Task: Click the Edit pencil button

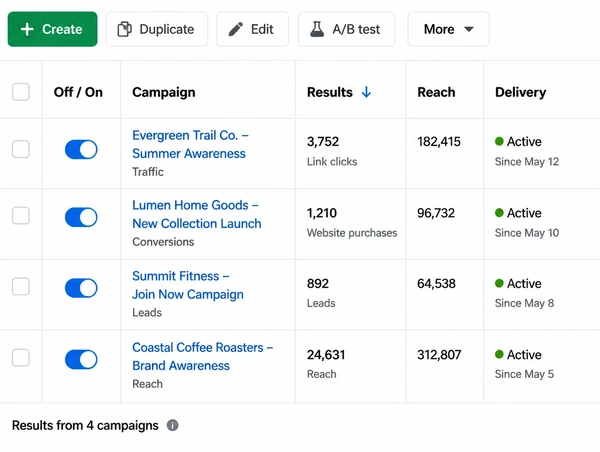Action: tap(252, 29)
